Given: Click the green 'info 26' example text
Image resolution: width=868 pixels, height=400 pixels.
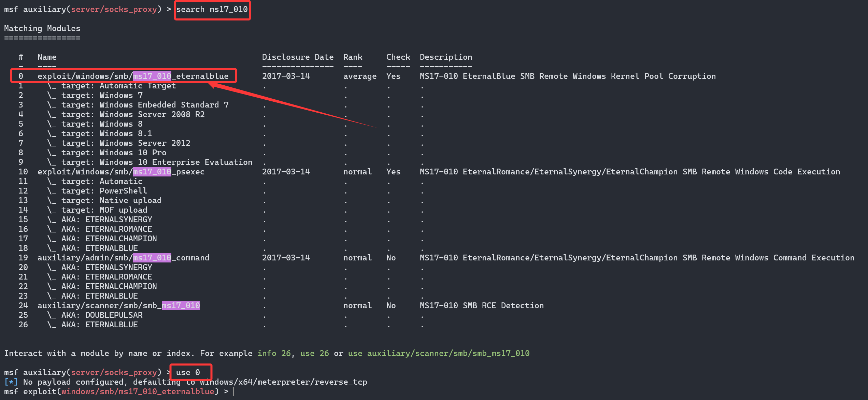Looking at the screenshot, I should tap(274, 353).
